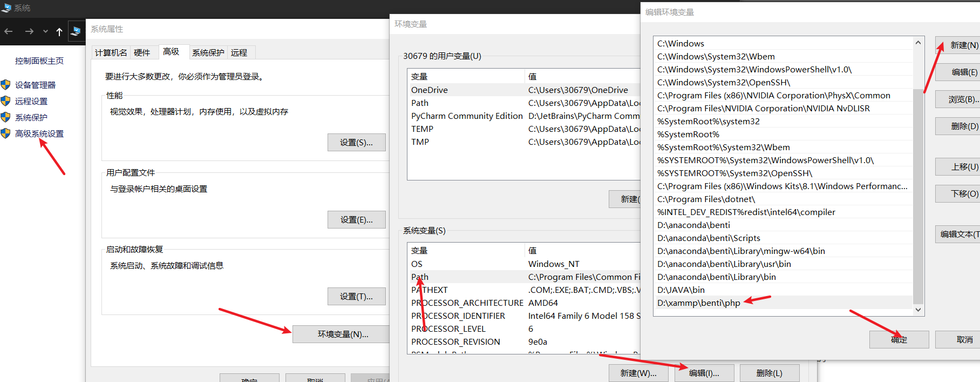Viewport: 980px width, 382px height.
Task: Open startup recovery 设置(T)... button
Action: [x=356, y=297]
